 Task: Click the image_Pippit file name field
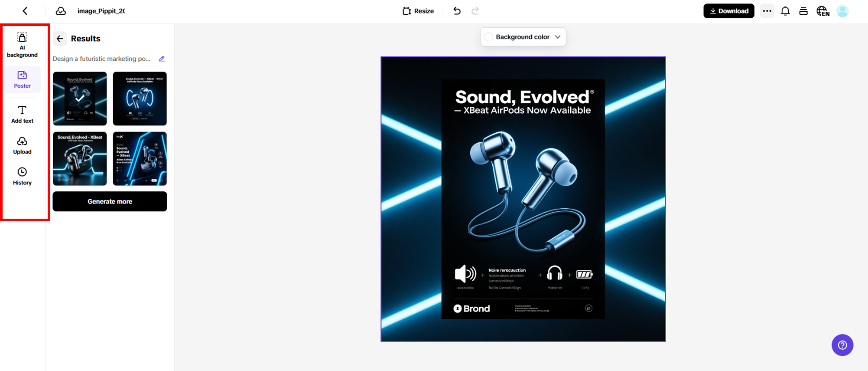[101, 11]
